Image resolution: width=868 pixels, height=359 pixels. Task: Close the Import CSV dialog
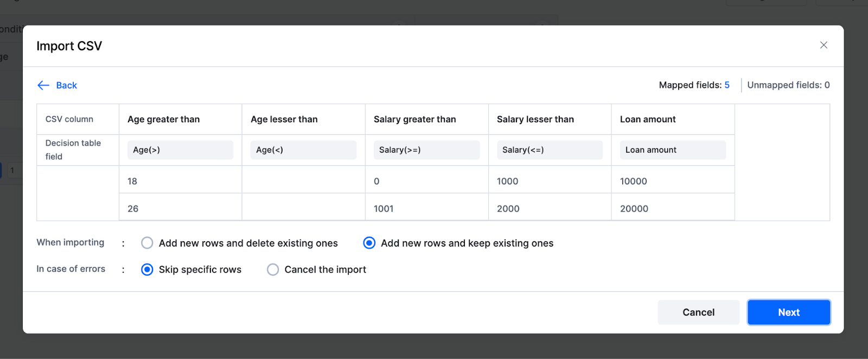824,45
